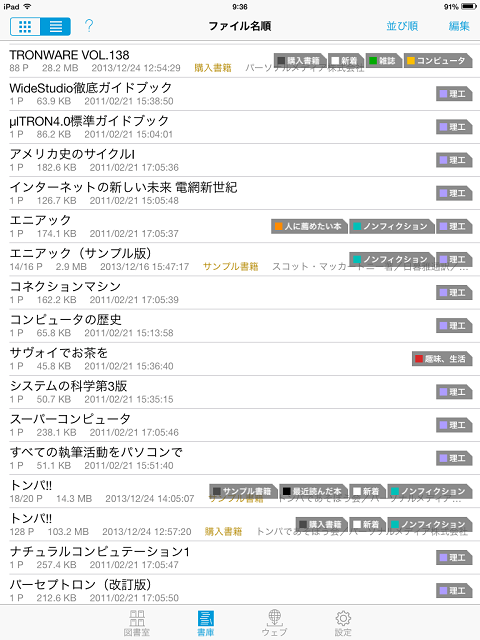Tap the 編集 edit button
Screen dimensions: 480x640
459,26
